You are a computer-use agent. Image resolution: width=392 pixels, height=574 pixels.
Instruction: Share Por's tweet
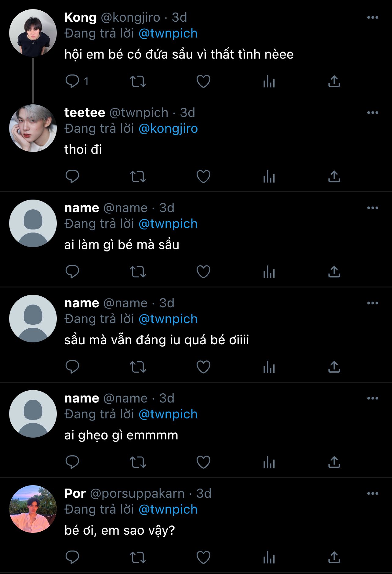pos(334,558)
